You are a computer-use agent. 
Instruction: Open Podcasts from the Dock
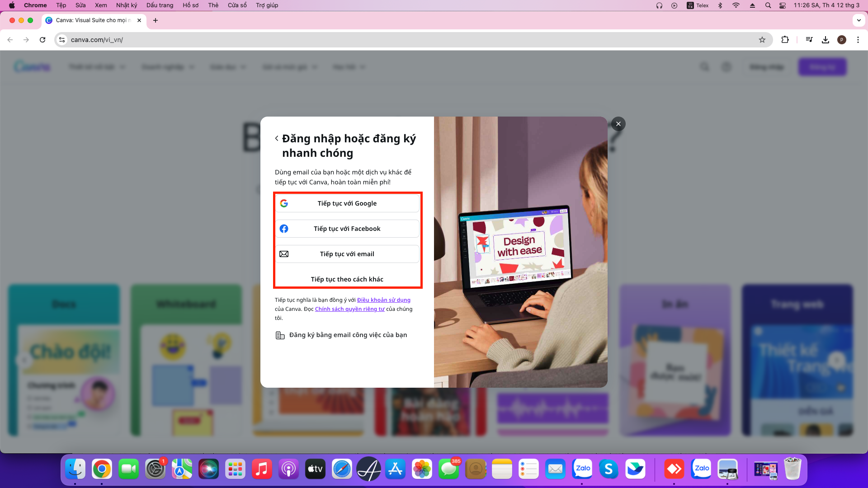click(288, 469)
